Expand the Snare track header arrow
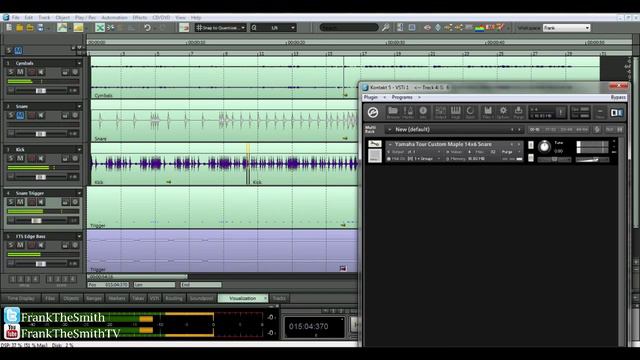This screenshot has width=640, height=360. [79, 107]
